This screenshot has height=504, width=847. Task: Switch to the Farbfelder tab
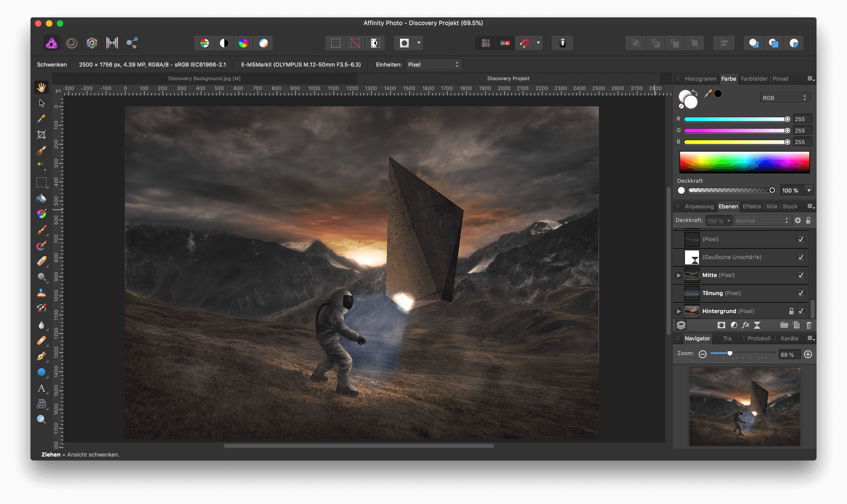tap(754, 79)
